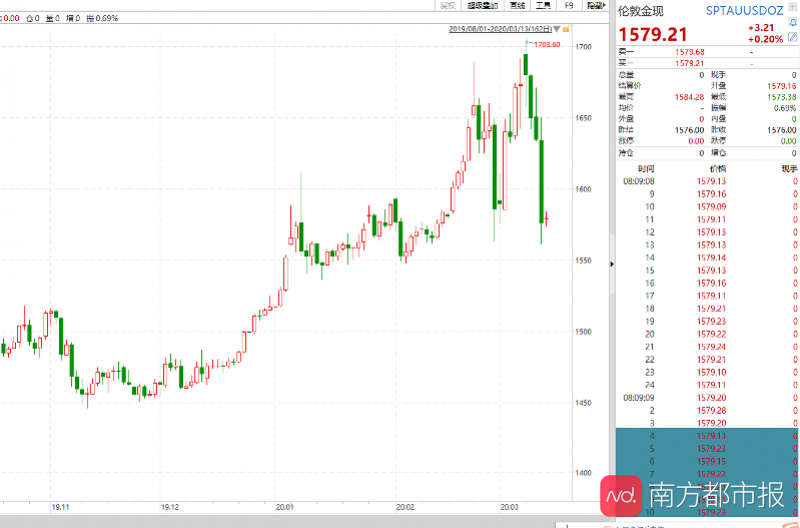Click the 1703.60 high price marker

coord(547,45)
